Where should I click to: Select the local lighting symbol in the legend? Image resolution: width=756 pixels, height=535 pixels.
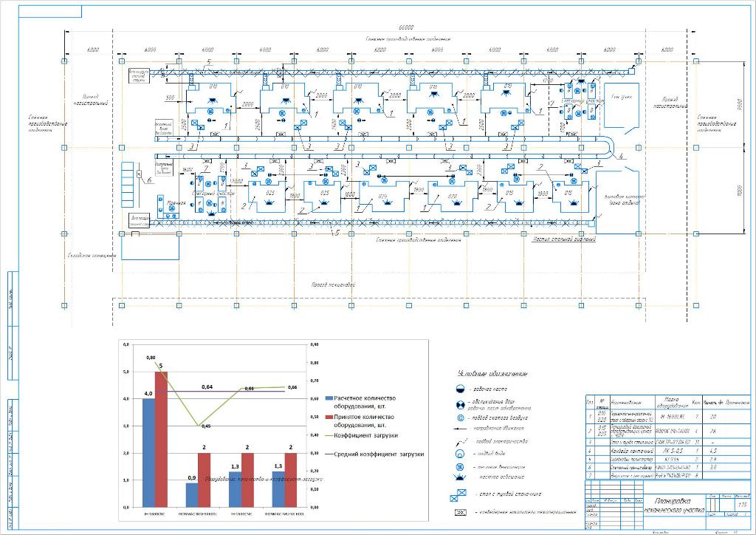pyautogui.click(x=461, y=477)
